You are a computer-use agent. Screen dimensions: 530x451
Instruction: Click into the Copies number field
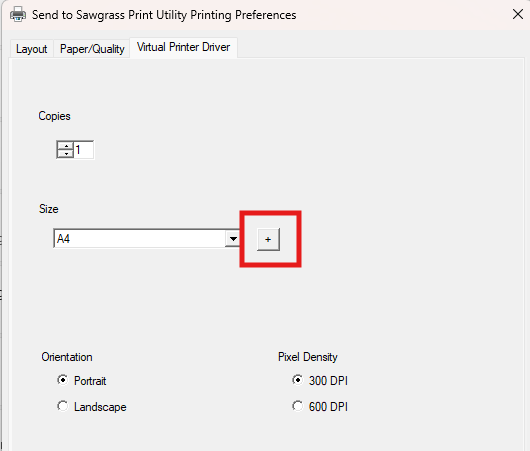pyautogui.click(x=83, y=149)
